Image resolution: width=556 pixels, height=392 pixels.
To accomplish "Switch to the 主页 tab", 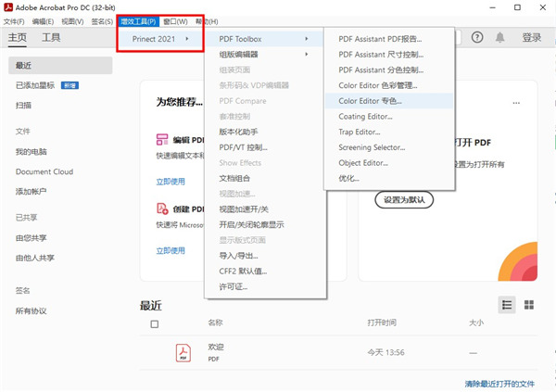I will (18, 37).
